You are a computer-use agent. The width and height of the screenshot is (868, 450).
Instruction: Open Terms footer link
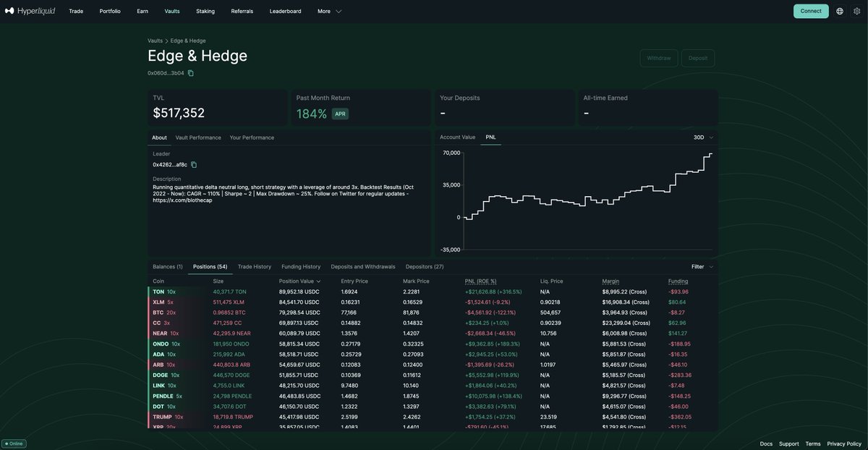[813, 443]
